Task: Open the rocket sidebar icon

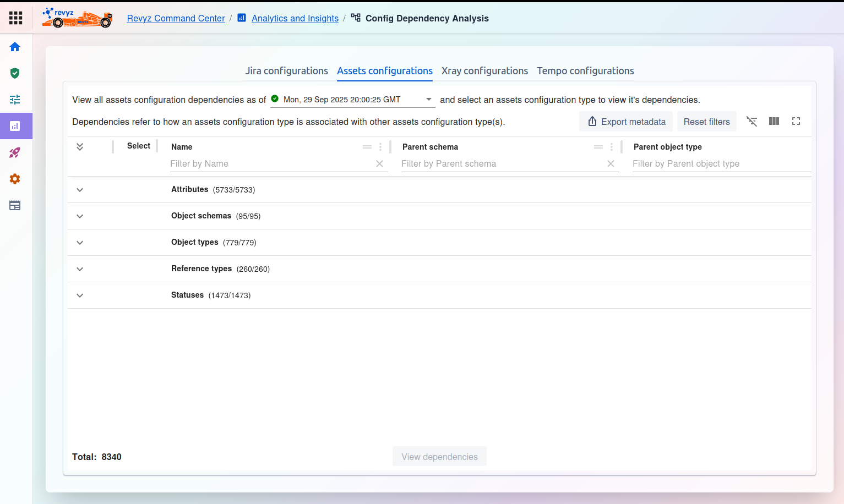Action: [x=15, y=152]
